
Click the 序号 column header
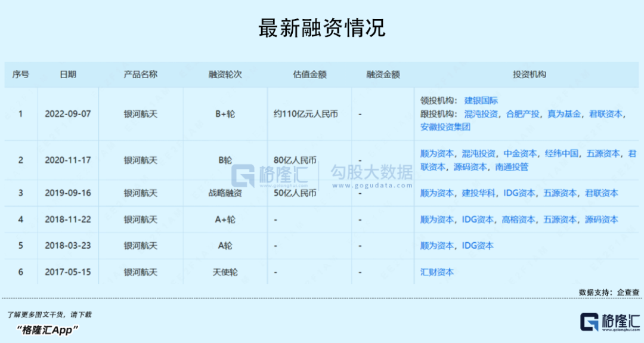(20, 75)
